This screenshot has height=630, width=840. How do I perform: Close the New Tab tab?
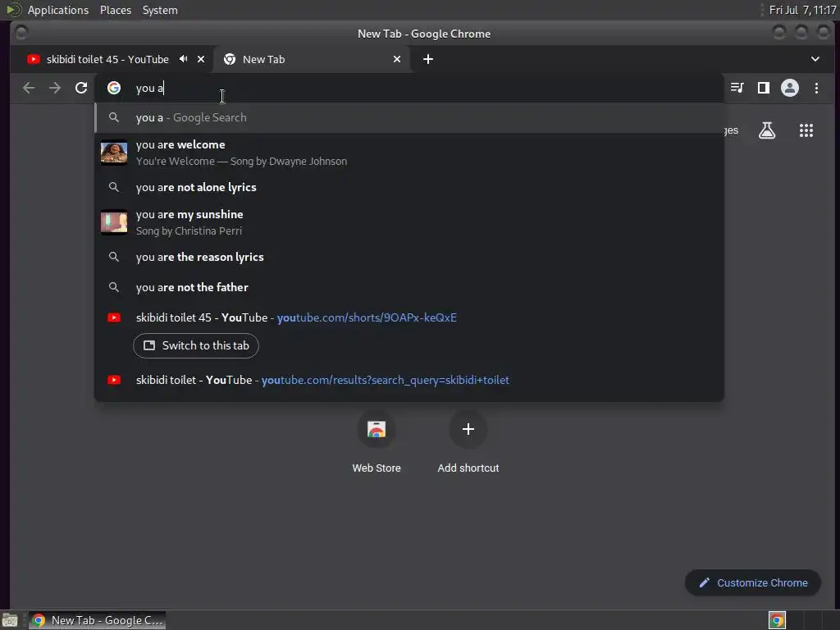397,59
